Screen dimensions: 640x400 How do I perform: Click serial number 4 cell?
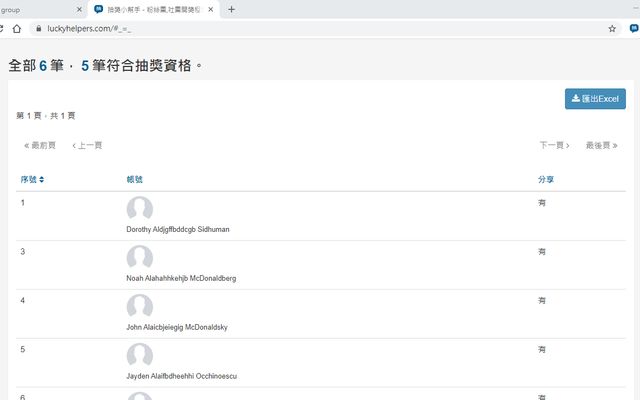tap(23, 301)
